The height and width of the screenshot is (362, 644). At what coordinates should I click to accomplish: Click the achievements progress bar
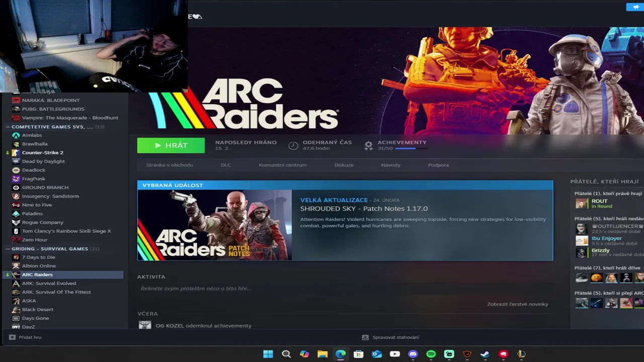coord(411,149)
